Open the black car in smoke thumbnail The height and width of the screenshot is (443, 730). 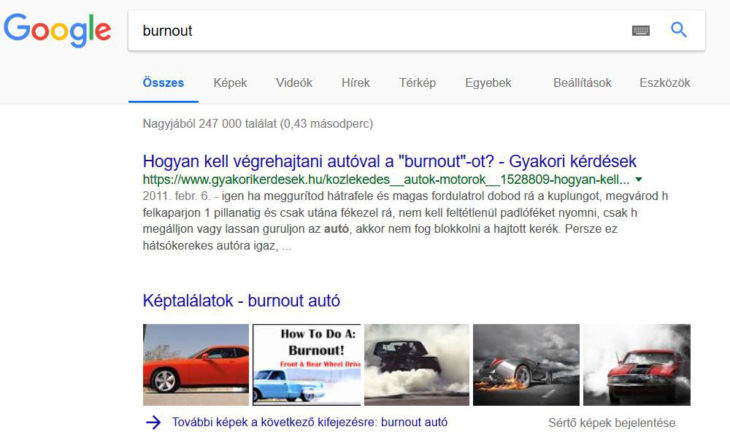pyautogui.click(x=417, y=365)
